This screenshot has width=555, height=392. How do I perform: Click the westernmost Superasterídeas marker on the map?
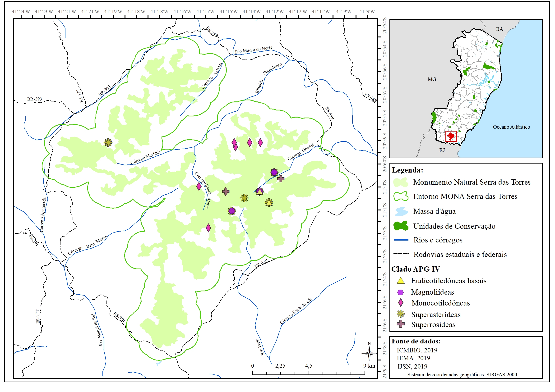[108, 142]
